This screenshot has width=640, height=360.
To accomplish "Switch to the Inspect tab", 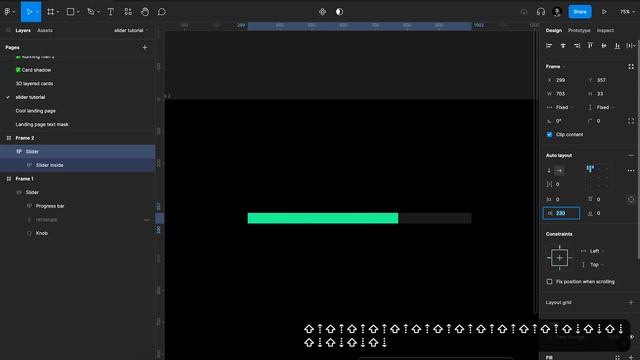I will [x=605, y=30].
